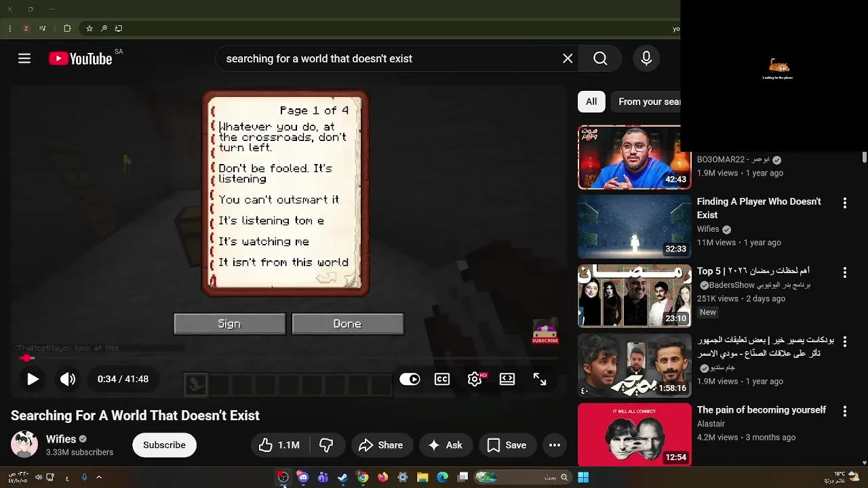The width and height of the screenshot is (868, 488).
Task: Open browser three-dot menu
Action: (x=9, y=28)
